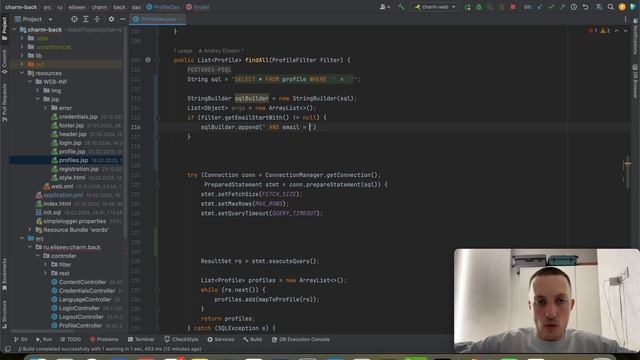Image resolution: width=640 pixels, height=360 pixels.
Task: Go to next highlighted error arrow
Action: [x=626, y=31]
